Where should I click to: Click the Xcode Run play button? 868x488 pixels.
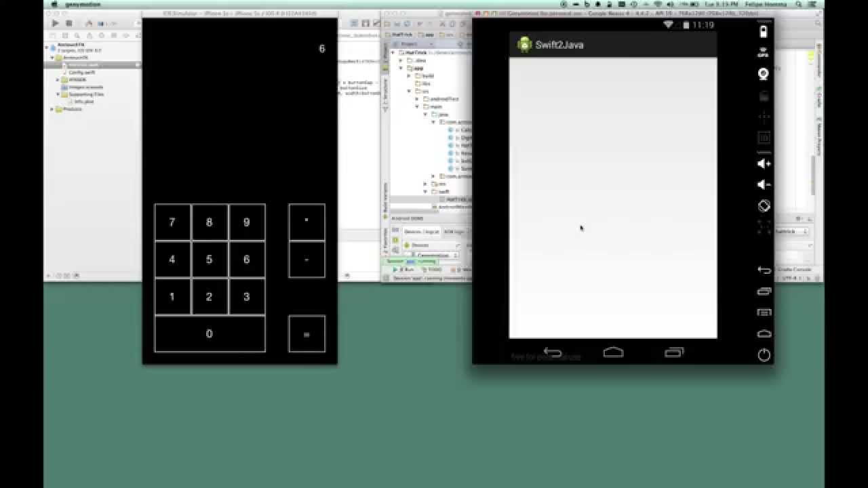[x=55, y=24]
